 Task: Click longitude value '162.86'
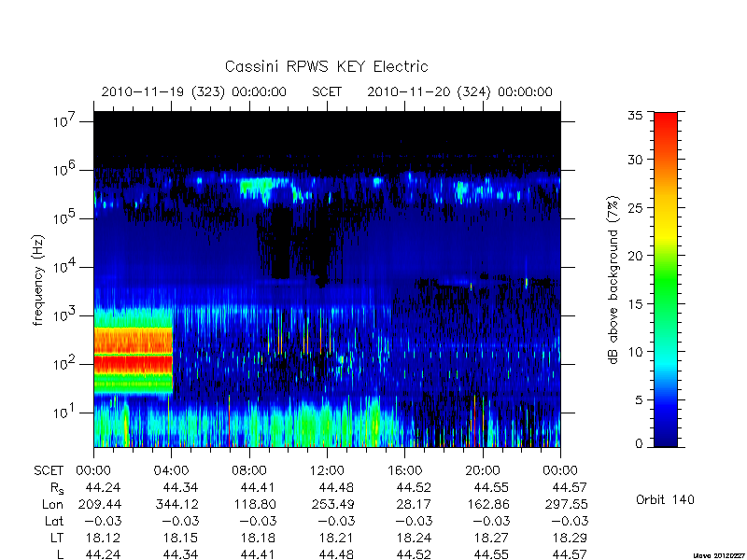(487, 504)
